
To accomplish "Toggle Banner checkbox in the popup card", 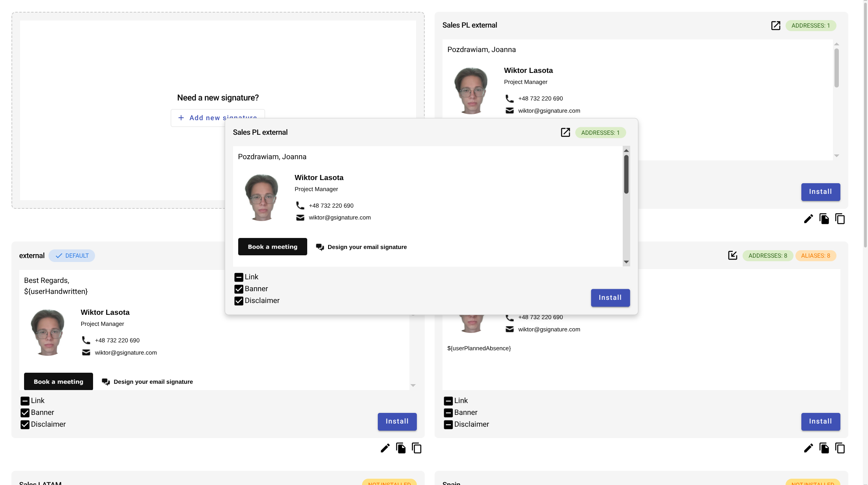I will [x=239, y=289].
